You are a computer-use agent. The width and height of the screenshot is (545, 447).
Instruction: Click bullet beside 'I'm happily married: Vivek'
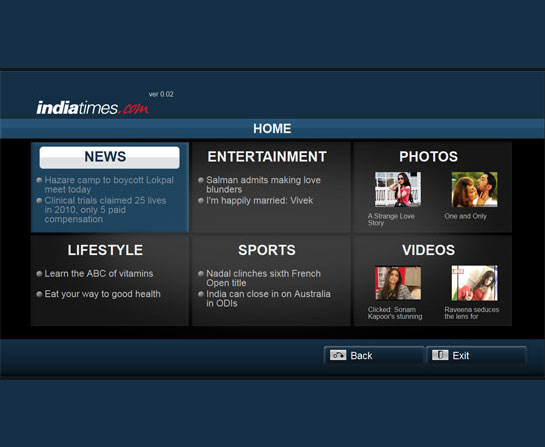[201, 201]
